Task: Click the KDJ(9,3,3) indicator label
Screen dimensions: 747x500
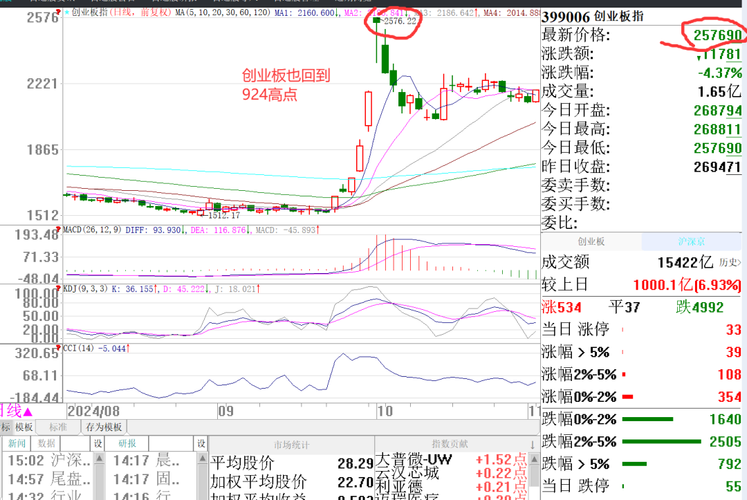Action: 85,289
